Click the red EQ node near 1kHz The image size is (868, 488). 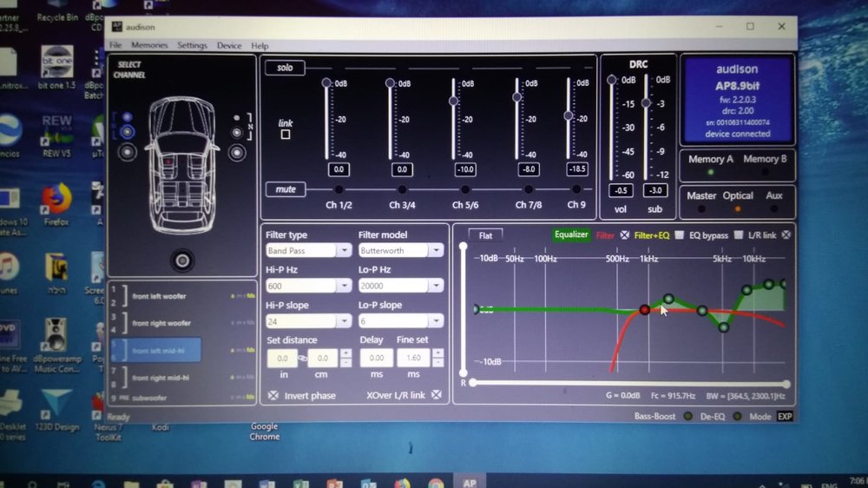click(644, 310)
